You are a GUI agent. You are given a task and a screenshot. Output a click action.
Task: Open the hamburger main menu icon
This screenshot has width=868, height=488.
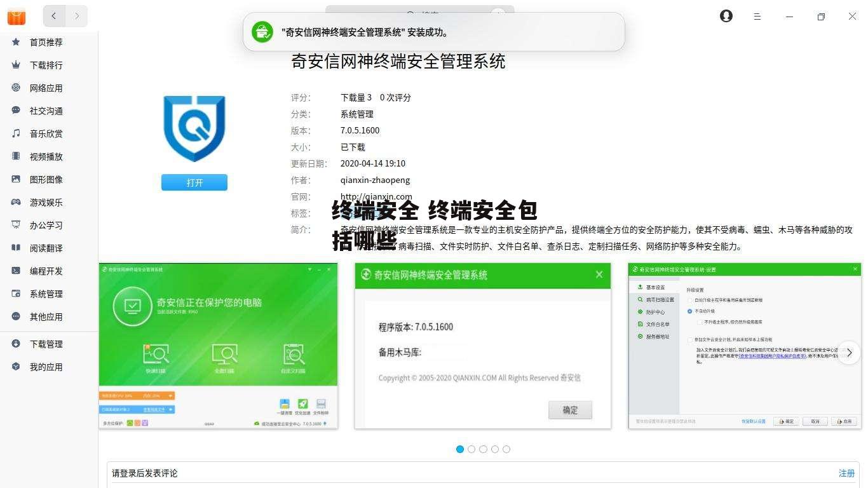point(757,17)
